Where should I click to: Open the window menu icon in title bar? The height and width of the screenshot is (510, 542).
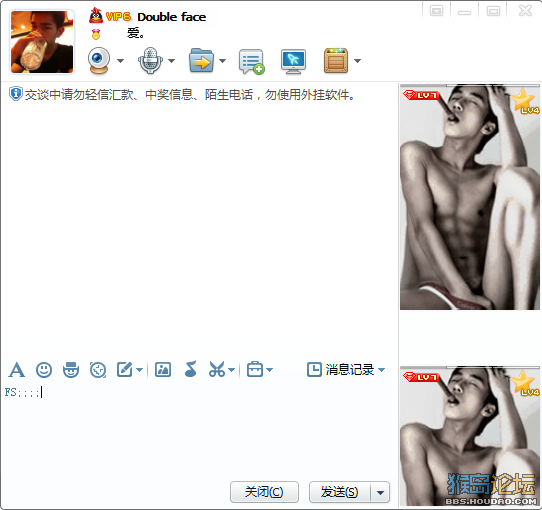(437, 11)
